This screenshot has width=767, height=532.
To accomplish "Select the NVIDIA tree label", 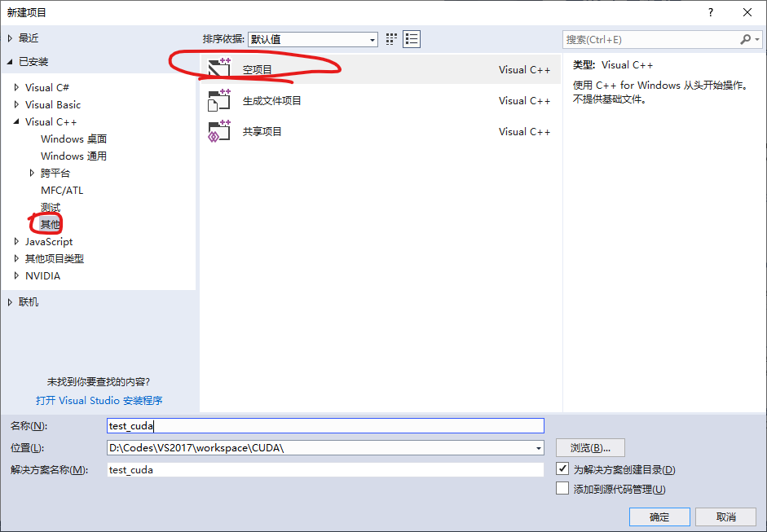I will 43,276.
